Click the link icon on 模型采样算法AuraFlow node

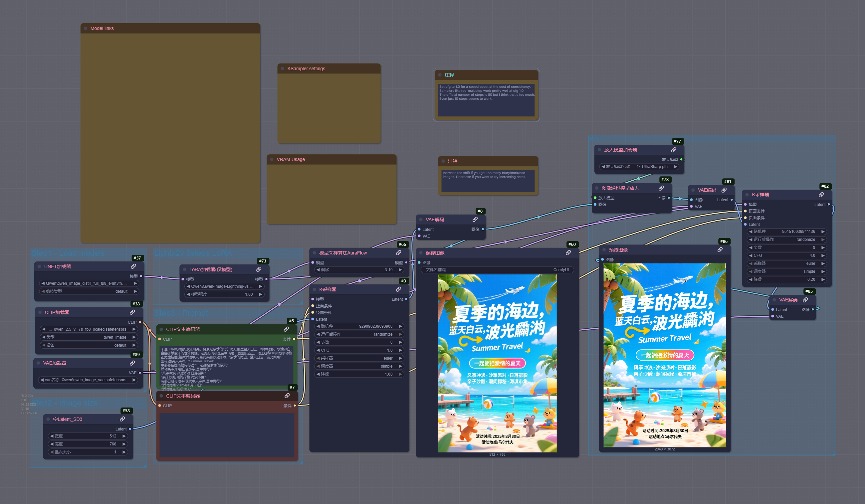coord(398,252)
